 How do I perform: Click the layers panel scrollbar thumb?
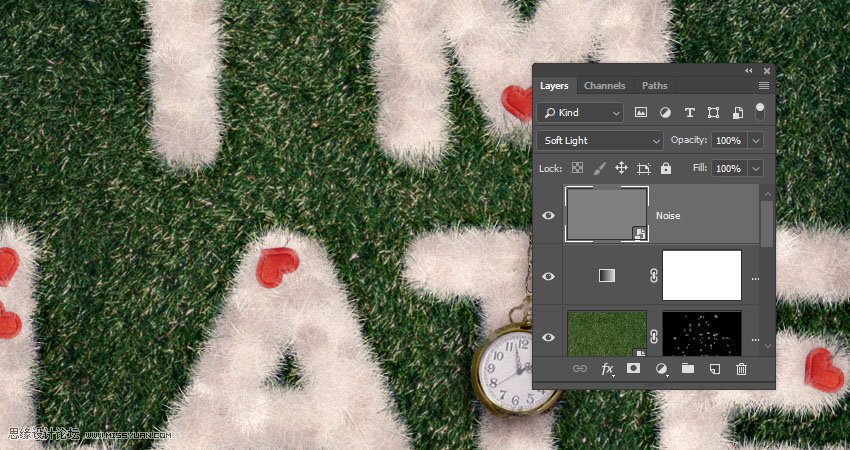coord(767,223)
